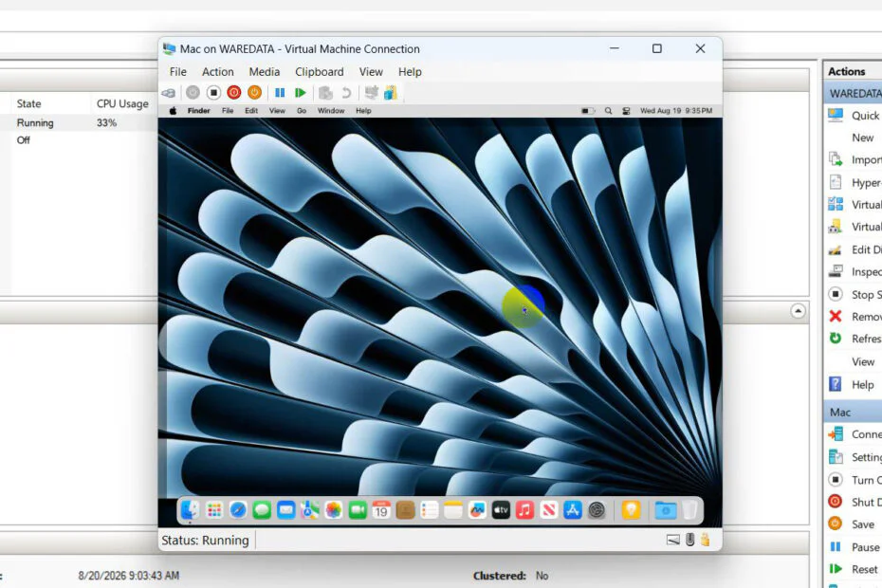Open the VM window Help menu
This screenshot has height=588, width=882.
(410, 72)
